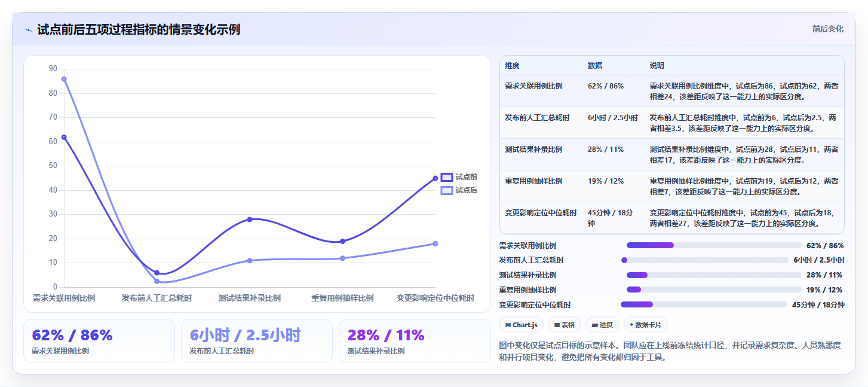Click the 测试结果补录比例 progress bar
Image resolution: width=868 pixels, height=387 pixels.
(x=714, y=275)
